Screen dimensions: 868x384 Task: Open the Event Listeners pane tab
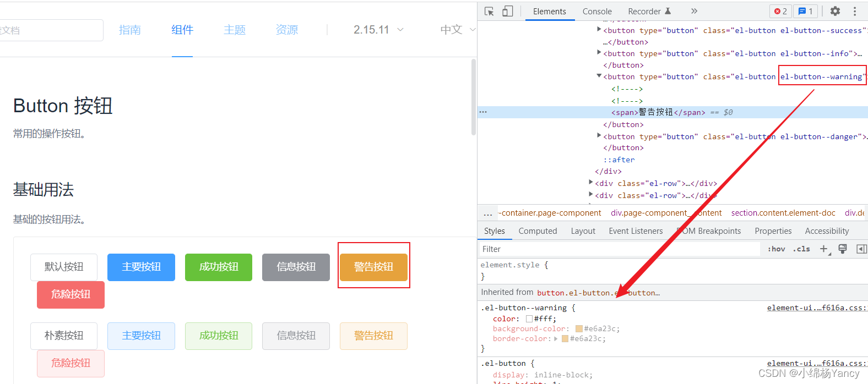(636, 231)
